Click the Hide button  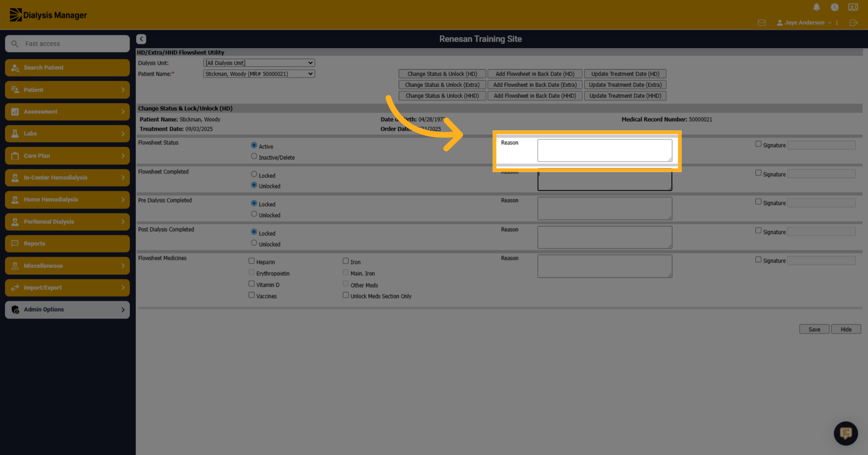[x=846, y=329]
